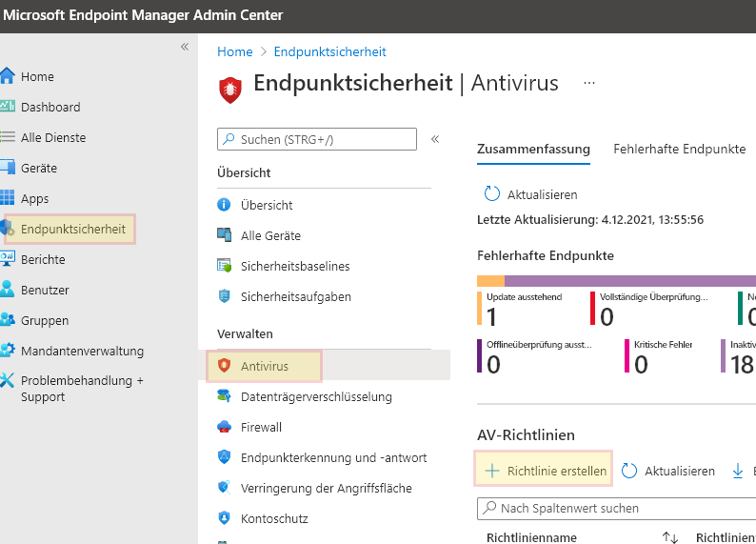The height and width of the screenshot is (544, 756).
Task: Focus the Suchen (STRG+/) search box
Action: (x=317, y=139)
